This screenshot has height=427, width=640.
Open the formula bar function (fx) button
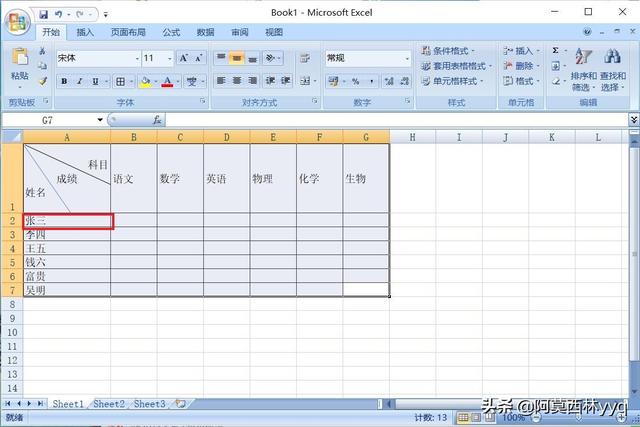(157, 120)
